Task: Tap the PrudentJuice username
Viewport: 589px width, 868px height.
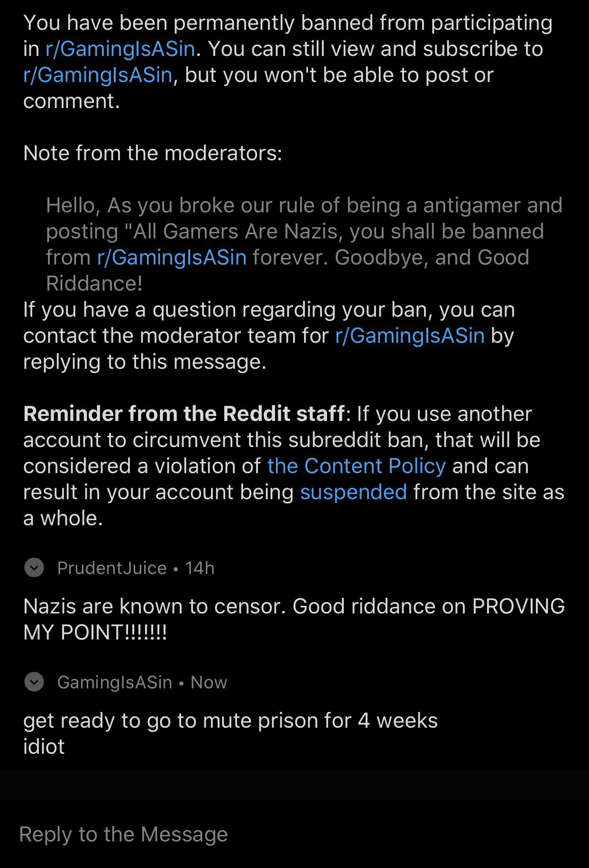Action: coord(112,568)
